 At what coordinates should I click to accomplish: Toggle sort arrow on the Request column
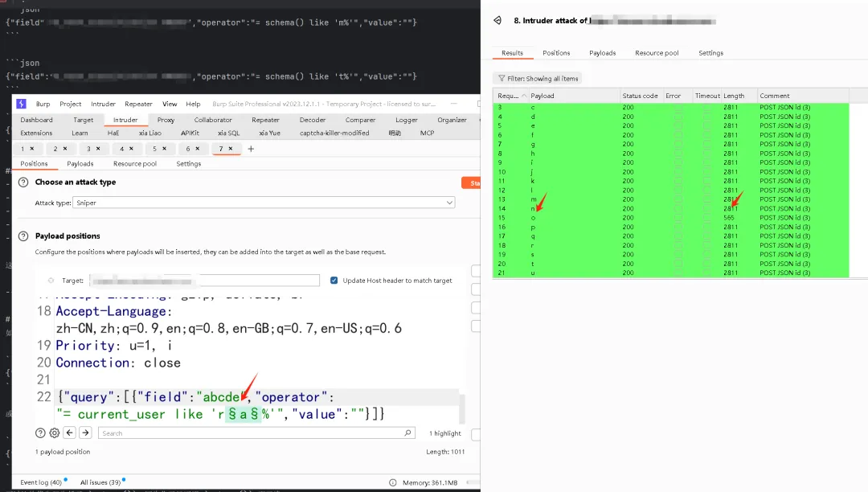[x=524, y=96]
